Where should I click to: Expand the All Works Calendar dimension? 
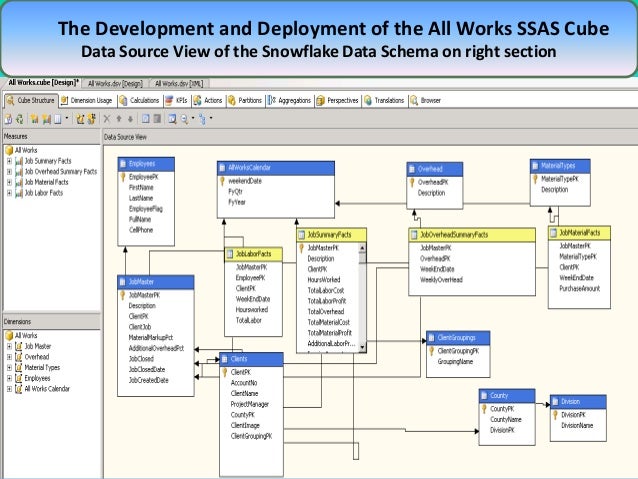(9, 389)
